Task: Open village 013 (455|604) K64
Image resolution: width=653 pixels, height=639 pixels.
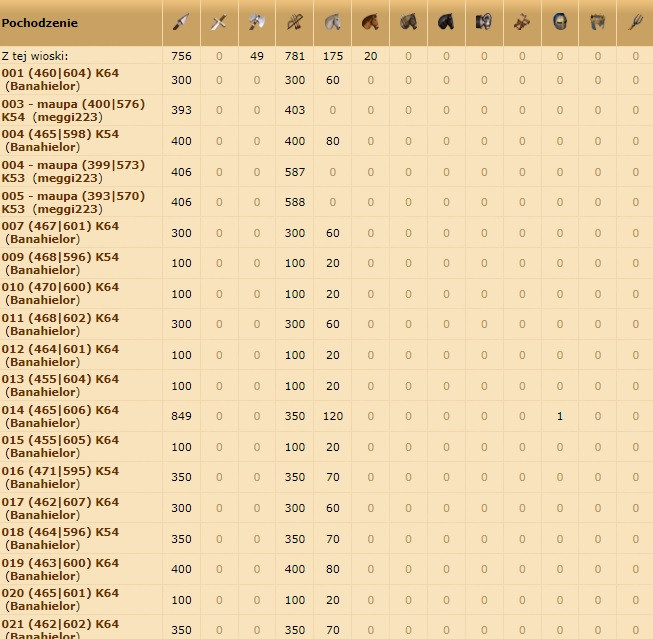Action: pos(60,379)
